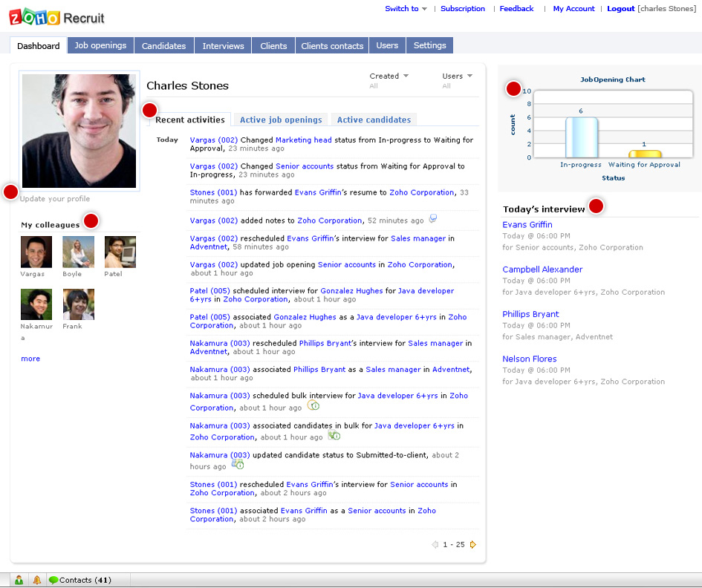Click the Waiting for Approval yellow bar
The height and width of the screenshot is (588, 702).
(x=645, y=154)
